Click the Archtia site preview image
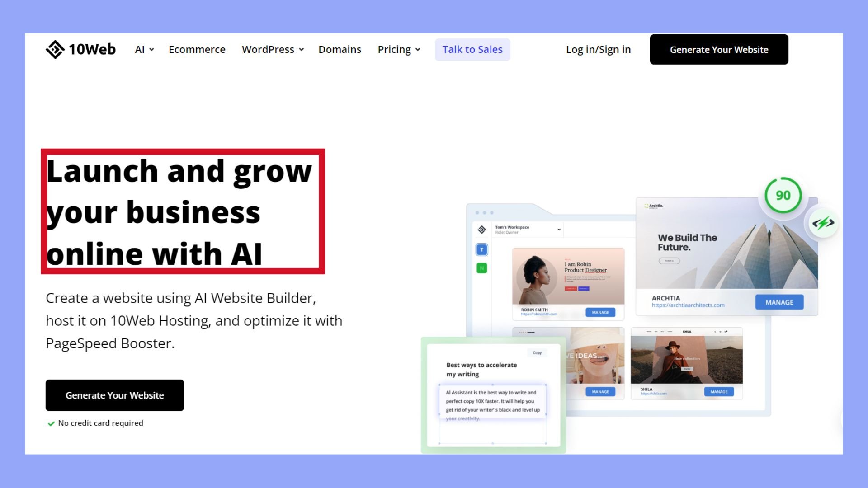This screenshot has height=488, width=868. pos(726,243)
